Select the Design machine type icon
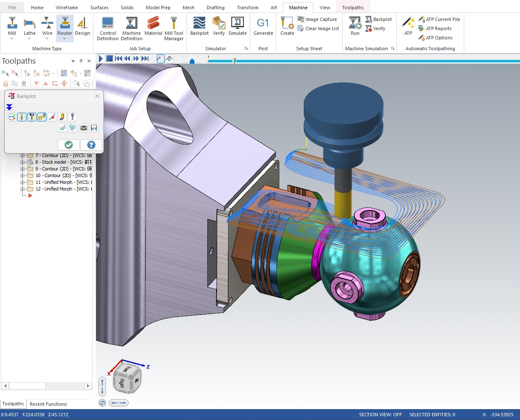 [x=83, y=26]
